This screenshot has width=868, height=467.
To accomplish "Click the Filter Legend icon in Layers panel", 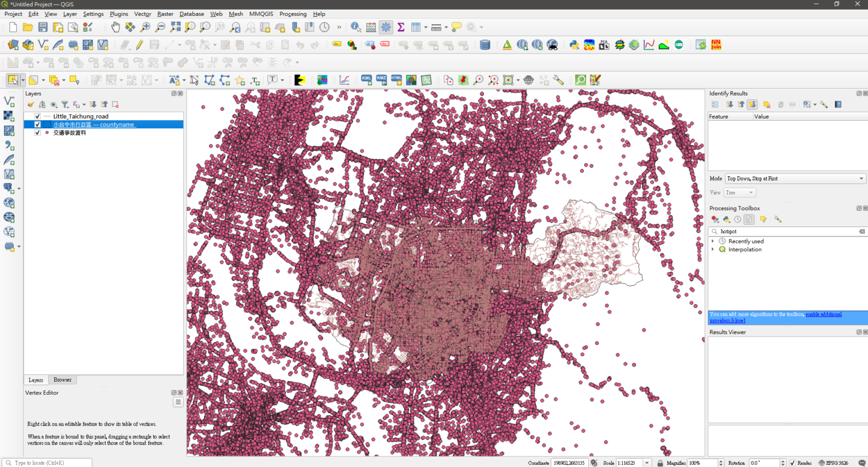I will 65,104.
